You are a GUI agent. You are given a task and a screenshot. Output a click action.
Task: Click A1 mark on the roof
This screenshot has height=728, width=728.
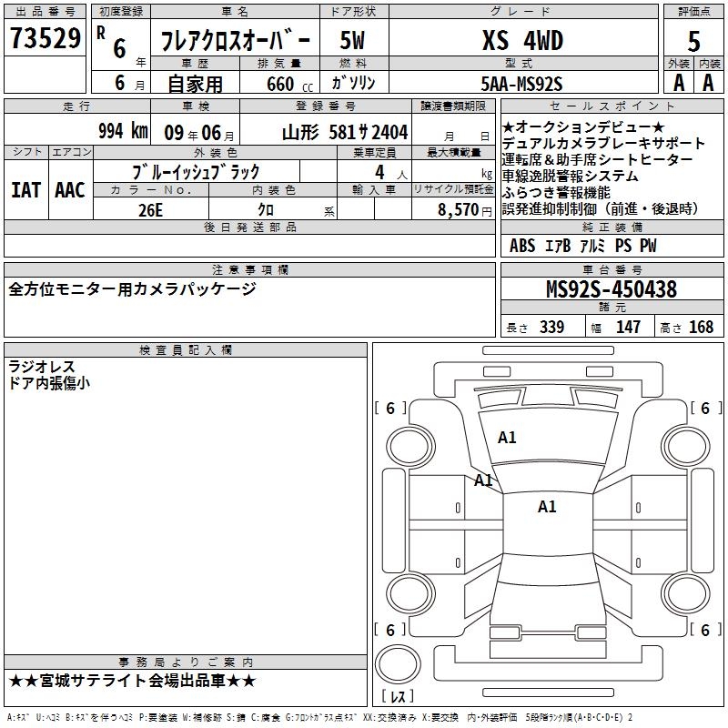coord(547,507)
